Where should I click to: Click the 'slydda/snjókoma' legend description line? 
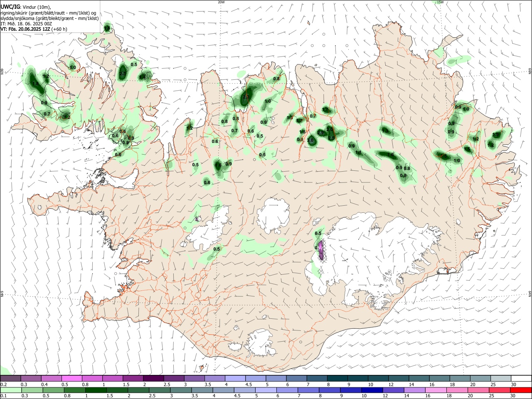pyautogui.click(x=50, y=18)
